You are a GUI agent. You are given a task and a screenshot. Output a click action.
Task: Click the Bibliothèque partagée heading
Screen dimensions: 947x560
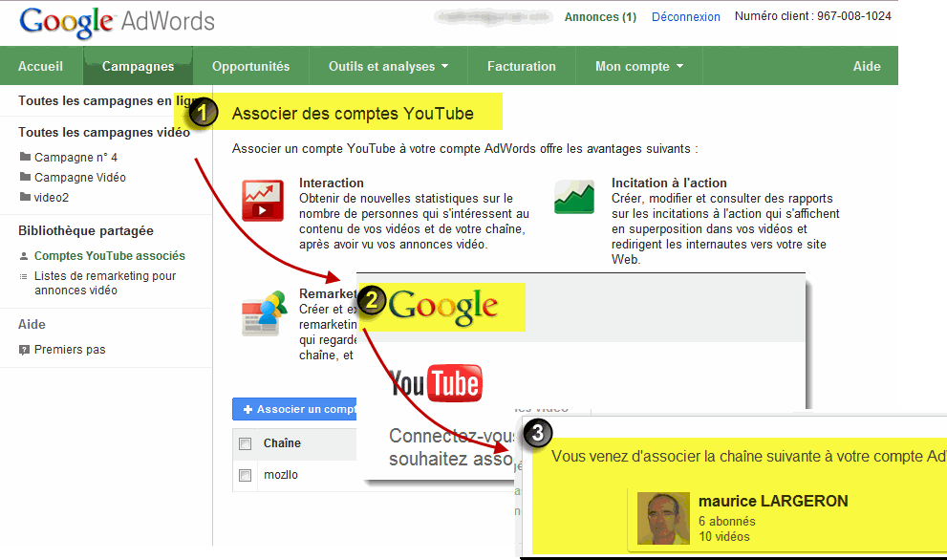point(86,230)
